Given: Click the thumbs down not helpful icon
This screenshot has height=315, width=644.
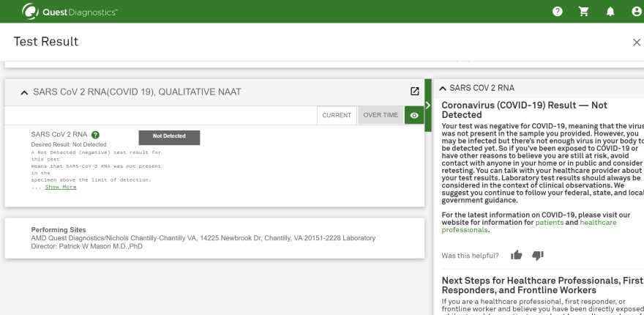Looking at the screenshot, I should click(x=538, y=256).
